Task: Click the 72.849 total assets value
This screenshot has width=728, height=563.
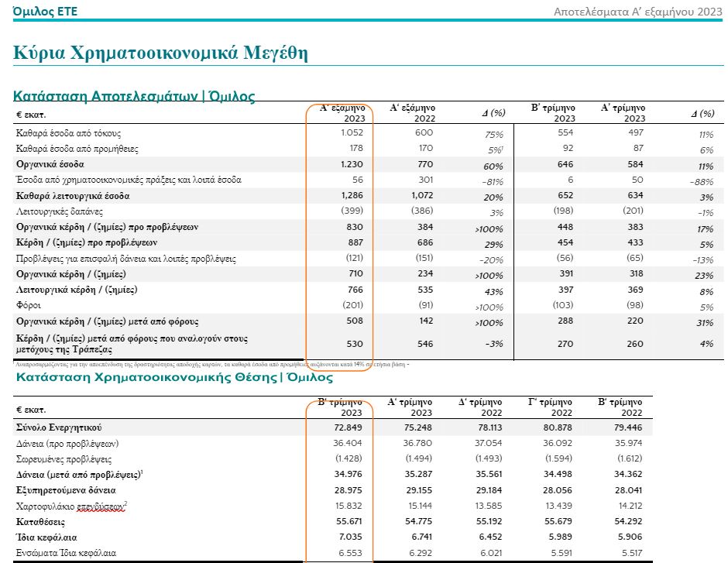Action: tap(340, 427)
